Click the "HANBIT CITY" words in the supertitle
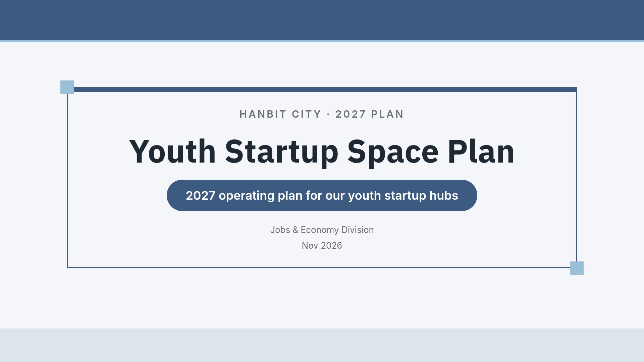This screenshot has width=644, height=362. (280, 114)
